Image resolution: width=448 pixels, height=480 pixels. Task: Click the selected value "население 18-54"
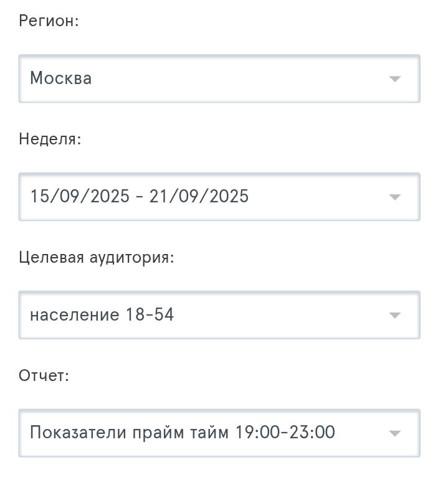tap(102, 315)
